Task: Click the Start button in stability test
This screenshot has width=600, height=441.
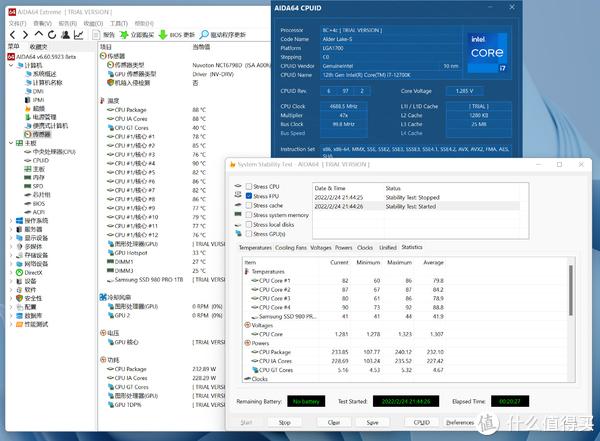Action: click(x=246, y=422)
